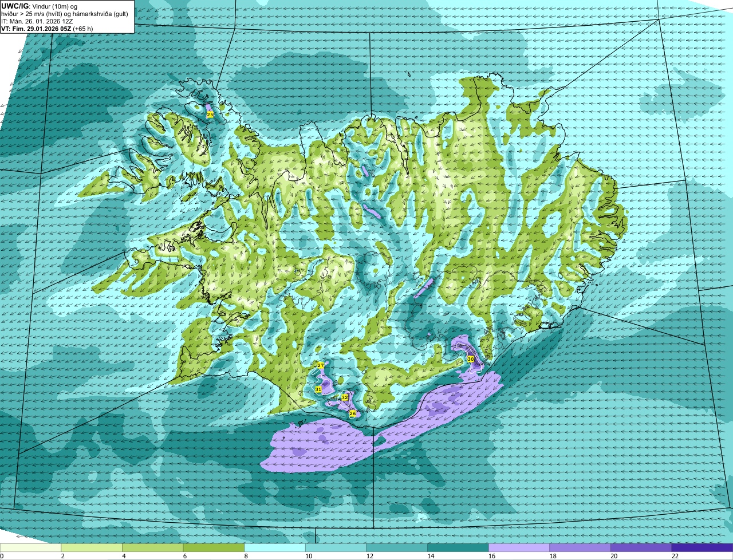Click the 'IT: Mán. 26. 01. 2026 12Z' line
The image size is (733, 560).
click(37, 20)
